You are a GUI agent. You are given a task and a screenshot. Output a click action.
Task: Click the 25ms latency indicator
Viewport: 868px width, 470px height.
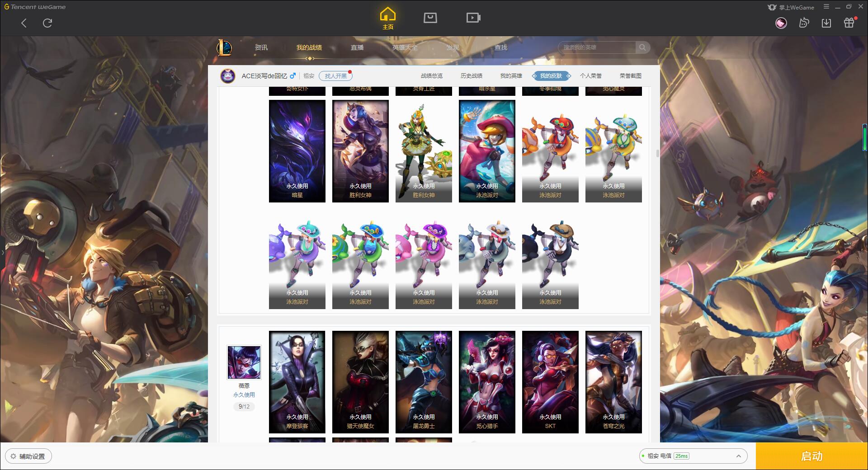click(681, 456)
